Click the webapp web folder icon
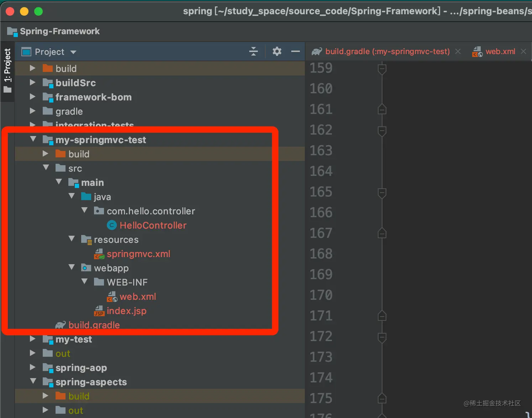Viewport: 532px width, 418px height. click(x=86, y=268)
